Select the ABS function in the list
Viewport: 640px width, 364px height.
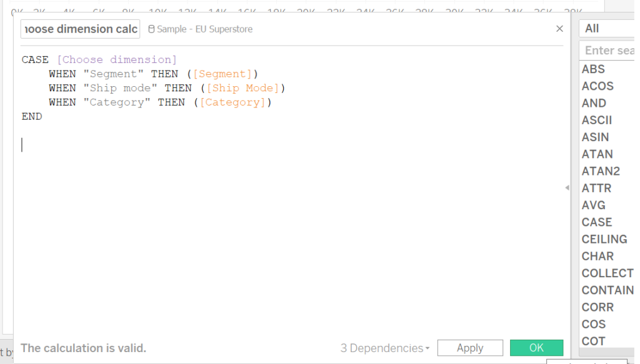coord(594,69)
